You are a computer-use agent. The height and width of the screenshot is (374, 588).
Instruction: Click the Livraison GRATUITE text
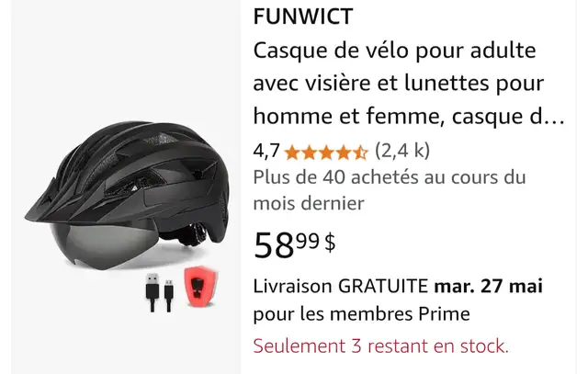point(341,287)
